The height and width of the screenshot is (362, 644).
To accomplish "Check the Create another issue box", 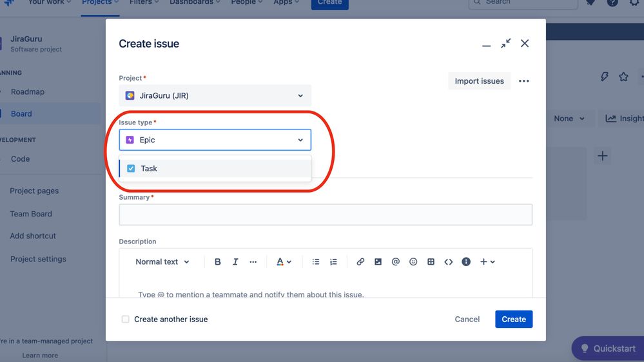I will pyautogui.click(x=125, y=319).
